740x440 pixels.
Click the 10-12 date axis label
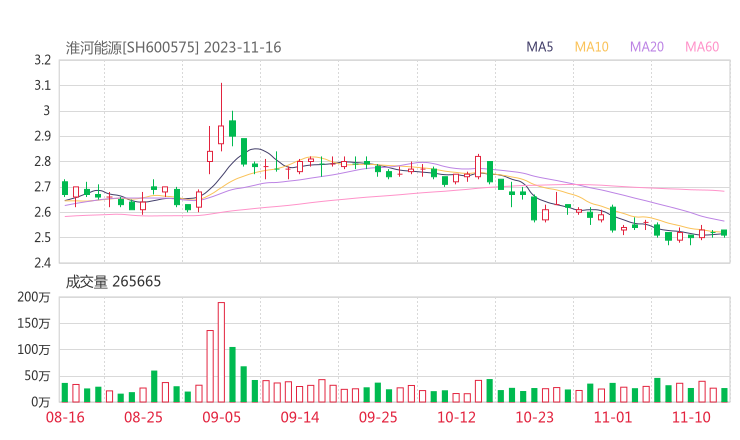(x=456, y=417)
